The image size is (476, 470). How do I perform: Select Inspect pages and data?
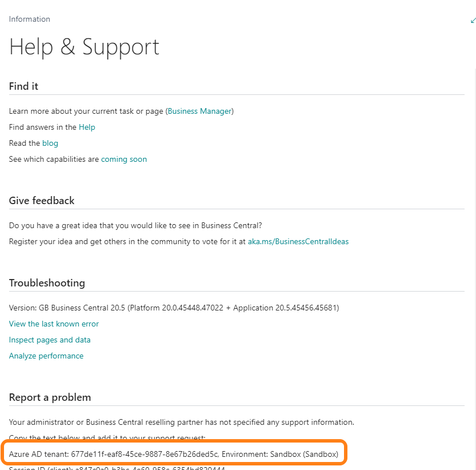50,340
